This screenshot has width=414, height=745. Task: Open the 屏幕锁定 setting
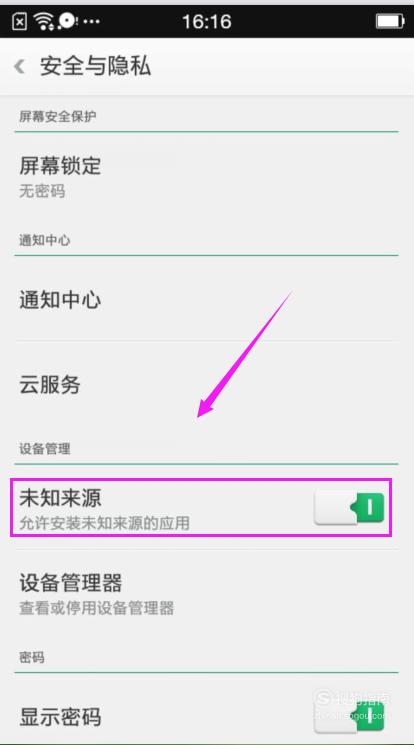tap(207, 177)
